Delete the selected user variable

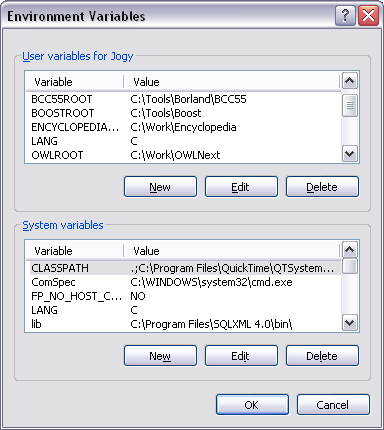[322, 187]
